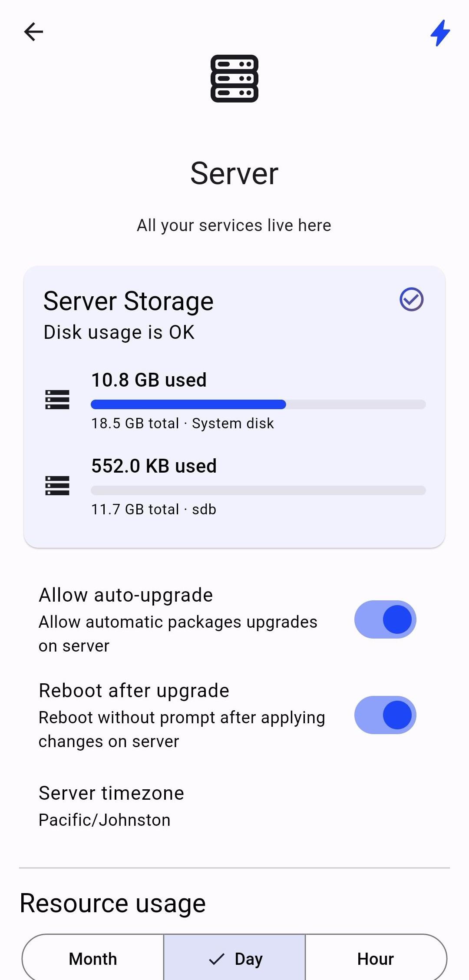Open the lightning bolt jobs icon

coord(440,33)
